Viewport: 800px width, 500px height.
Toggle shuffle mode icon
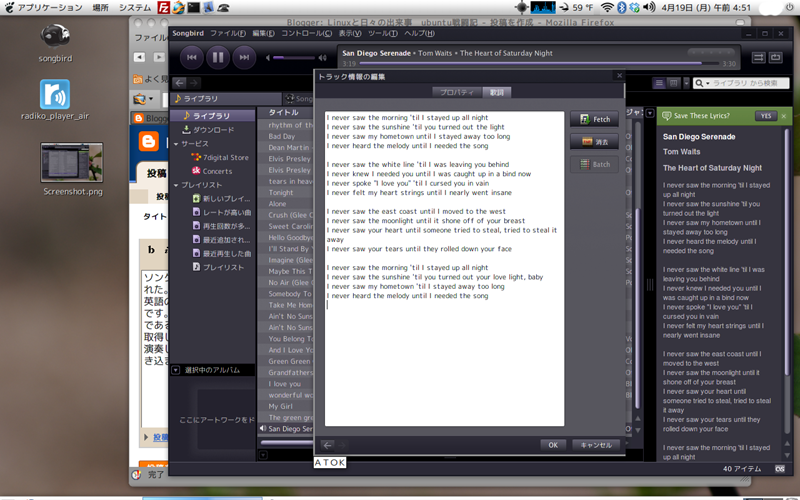pos(759,58)
